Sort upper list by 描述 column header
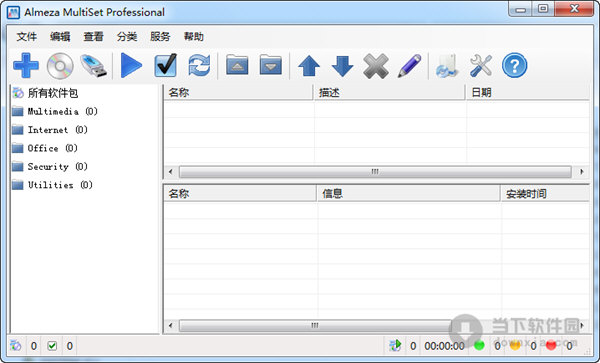Screen dimensions: 600x363 (390, 93)
